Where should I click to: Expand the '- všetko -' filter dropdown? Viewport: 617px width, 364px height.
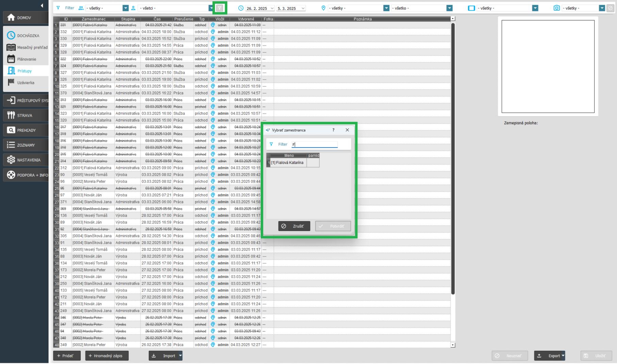click(x=449, y=8)
